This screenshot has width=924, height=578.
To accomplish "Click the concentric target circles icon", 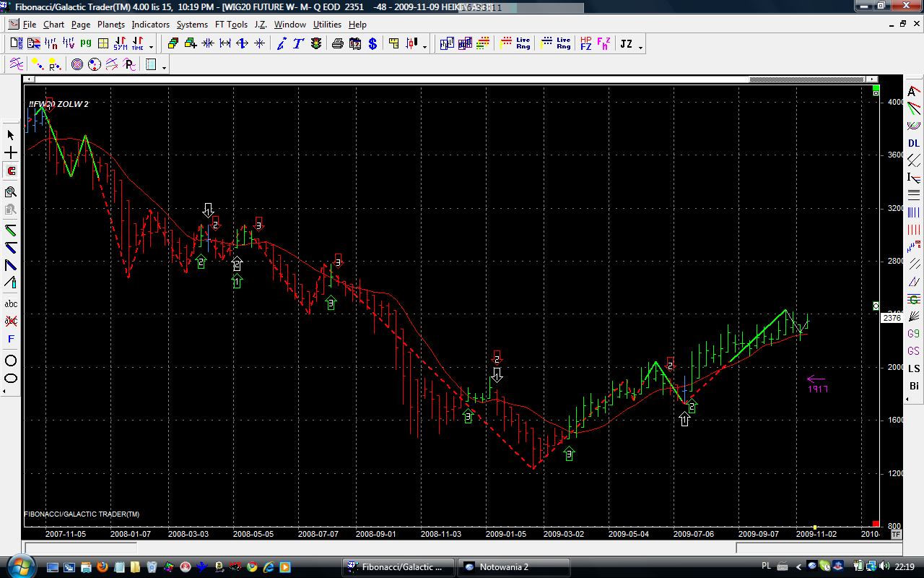I will (77, 65).
